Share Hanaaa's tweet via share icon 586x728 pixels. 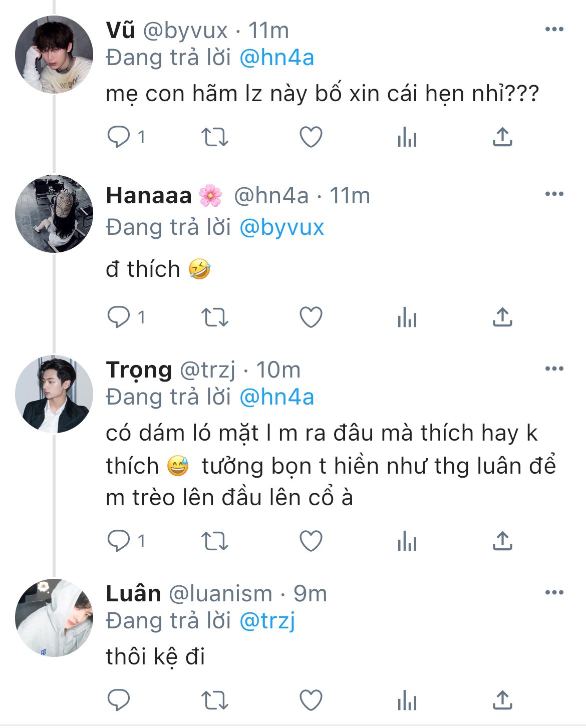(502, 317)
